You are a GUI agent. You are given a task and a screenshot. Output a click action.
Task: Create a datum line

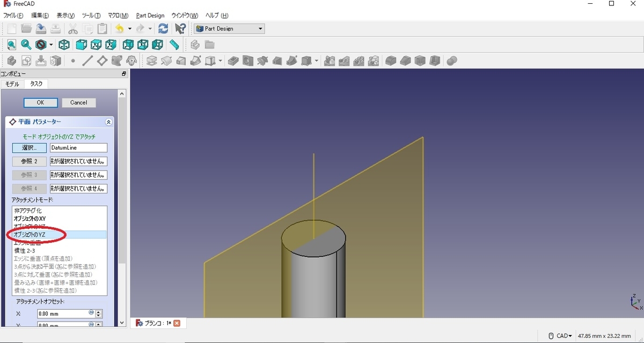pos(87,61)
